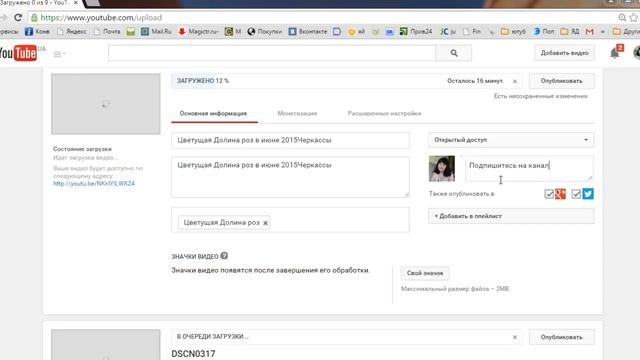Click the Twitter share icon

588,194
